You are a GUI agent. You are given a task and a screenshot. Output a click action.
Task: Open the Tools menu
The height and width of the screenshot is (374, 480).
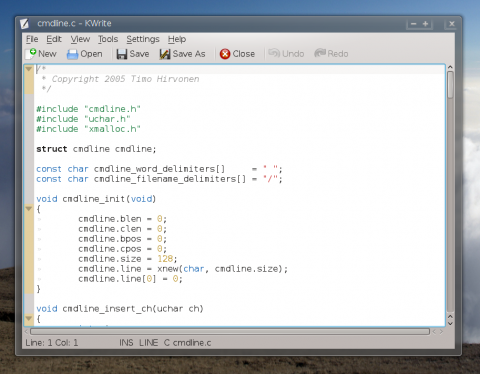[x=108, y=39]
